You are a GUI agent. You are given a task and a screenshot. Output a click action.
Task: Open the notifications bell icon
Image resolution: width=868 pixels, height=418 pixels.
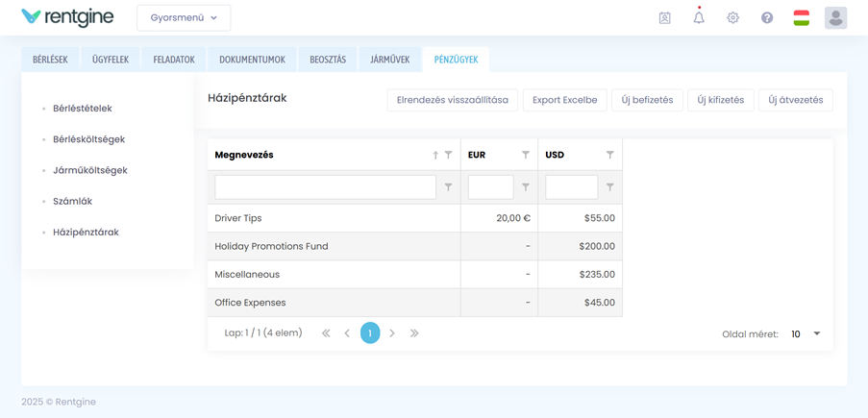tap(699, 17)
